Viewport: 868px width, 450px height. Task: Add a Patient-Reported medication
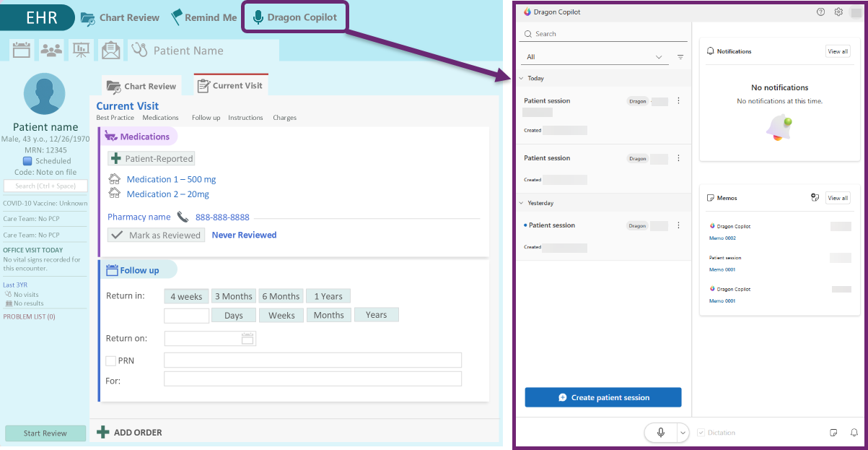click(152, 158)
